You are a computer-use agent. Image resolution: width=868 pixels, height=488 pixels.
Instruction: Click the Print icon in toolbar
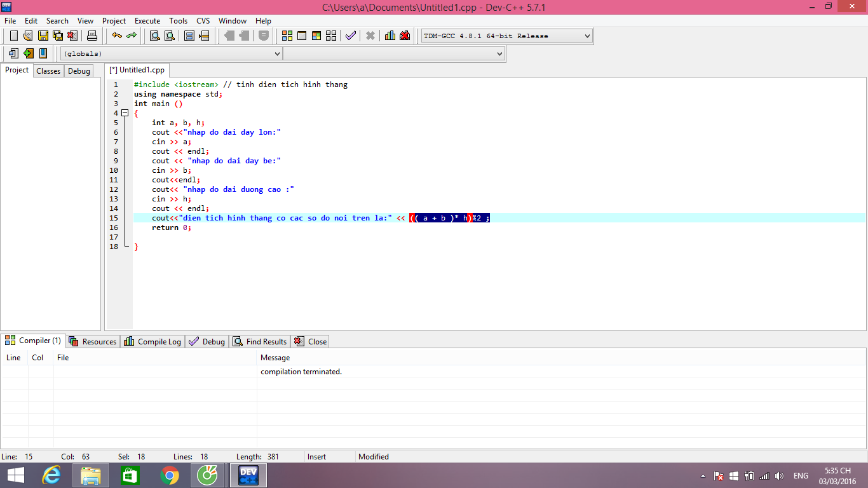click(x=92, y=36)
